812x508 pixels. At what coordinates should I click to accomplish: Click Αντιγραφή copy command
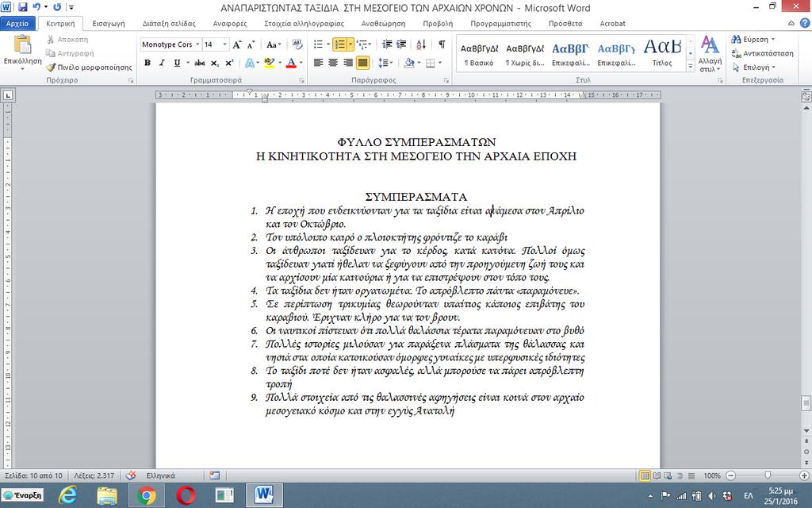(70, 53)
